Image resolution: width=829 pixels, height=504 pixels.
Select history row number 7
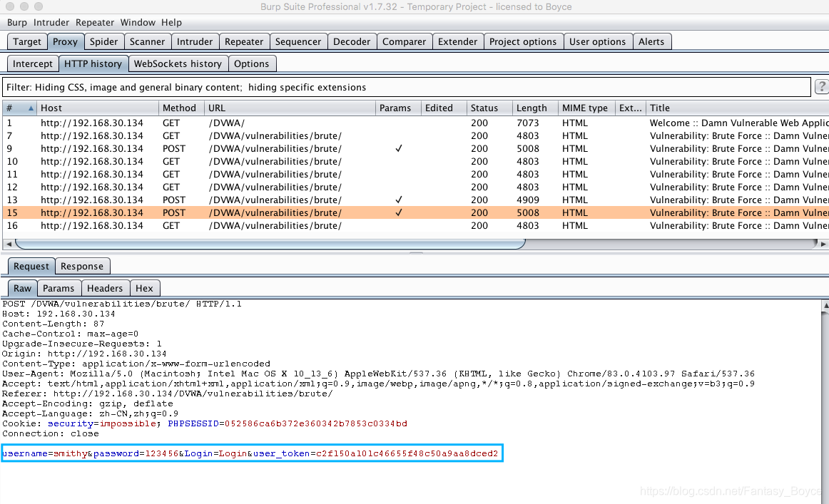[x=415, y=135]
